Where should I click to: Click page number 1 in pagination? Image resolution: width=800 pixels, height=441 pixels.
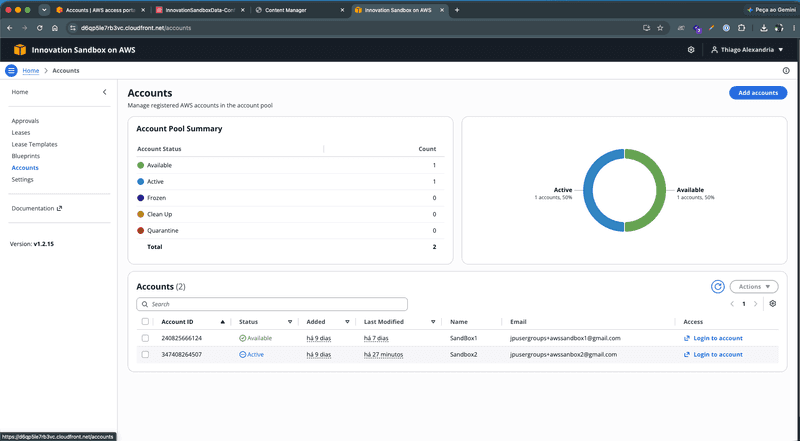click(744, 304)
